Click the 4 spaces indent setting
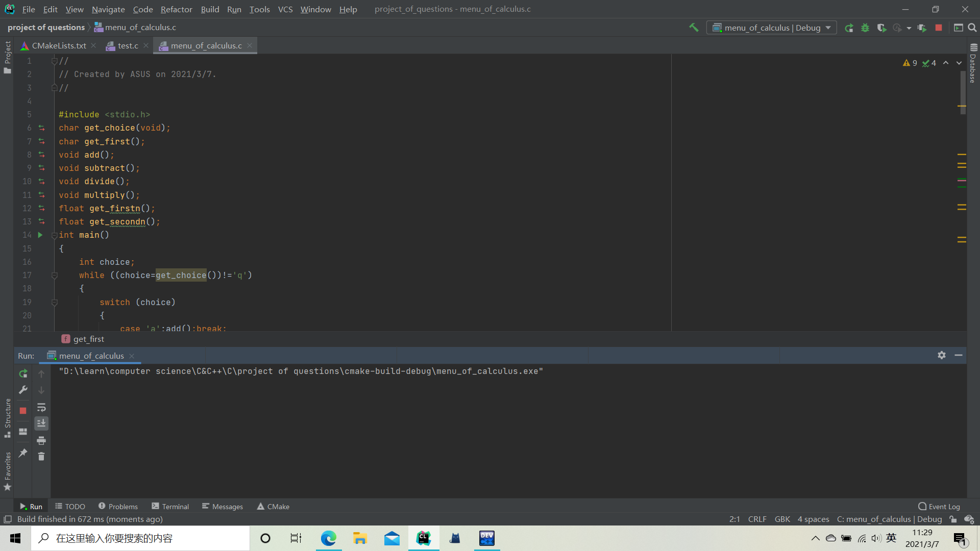980x551 pixels. tap(813, 519)
